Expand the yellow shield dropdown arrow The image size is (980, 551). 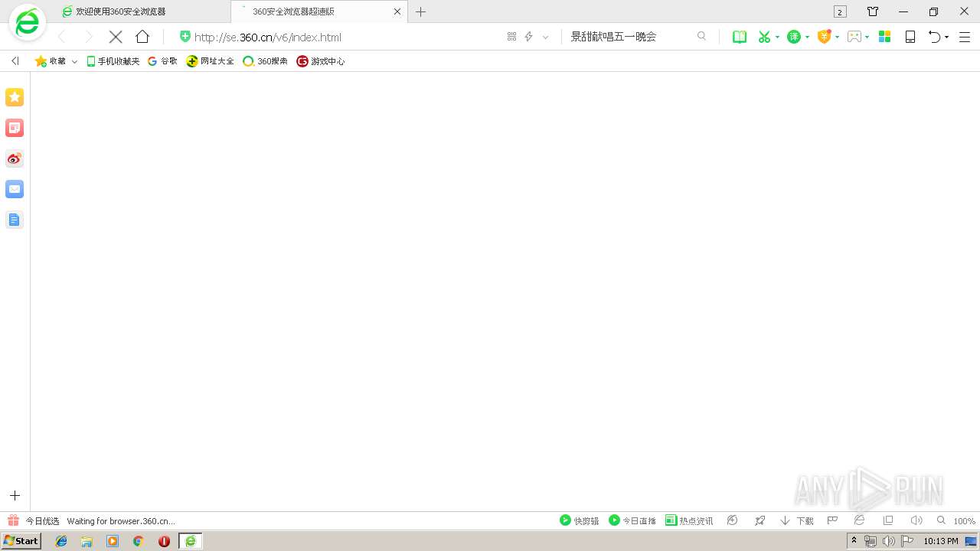pyautogui.click(x=837, y=37)
